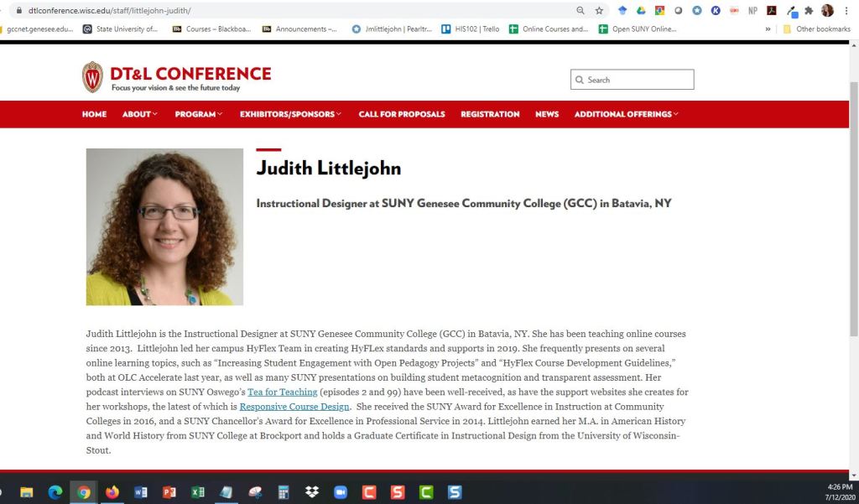Expand the EXHIBITORS/SPONSORS menu
Screen dimensions: 859x504
click(287, 114)
